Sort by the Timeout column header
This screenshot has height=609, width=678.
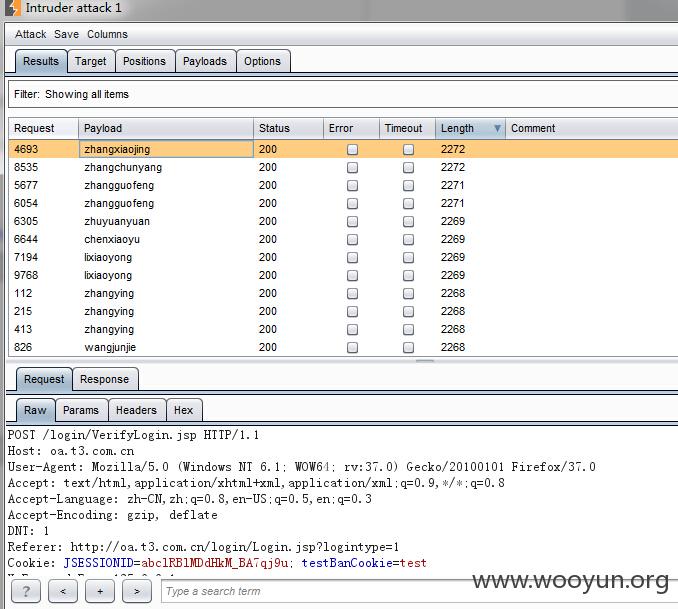pos(407,128)
